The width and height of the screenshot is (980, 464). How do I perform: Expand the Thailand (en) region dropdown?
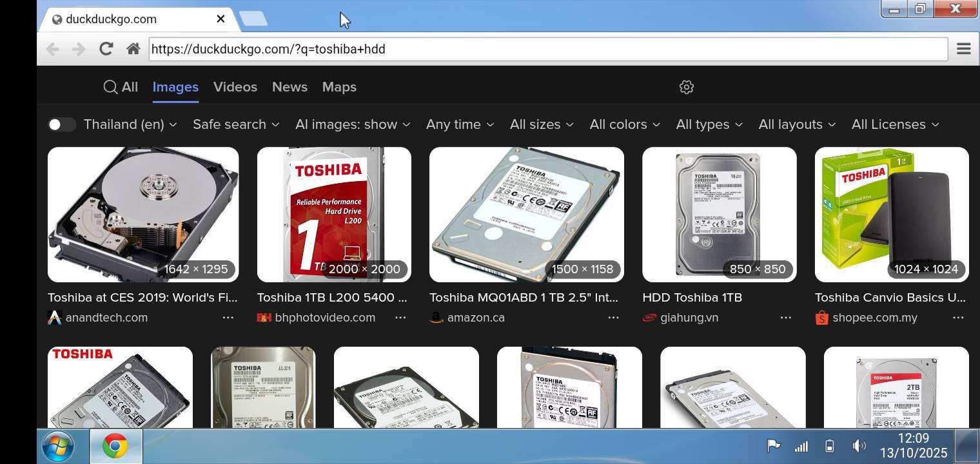130,124
